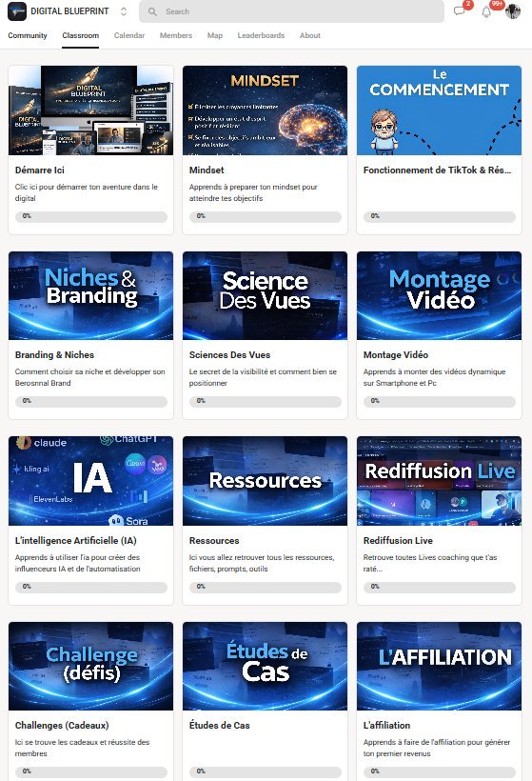Click the Montage Vidéo course title
The width and height of the screenshot is (532, 781).
[x=396, y=354]
